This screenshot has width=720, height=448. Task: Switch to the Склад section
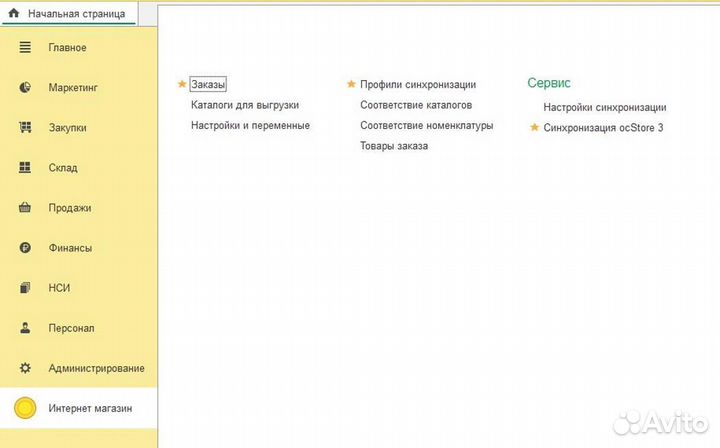tap(63, 168)
